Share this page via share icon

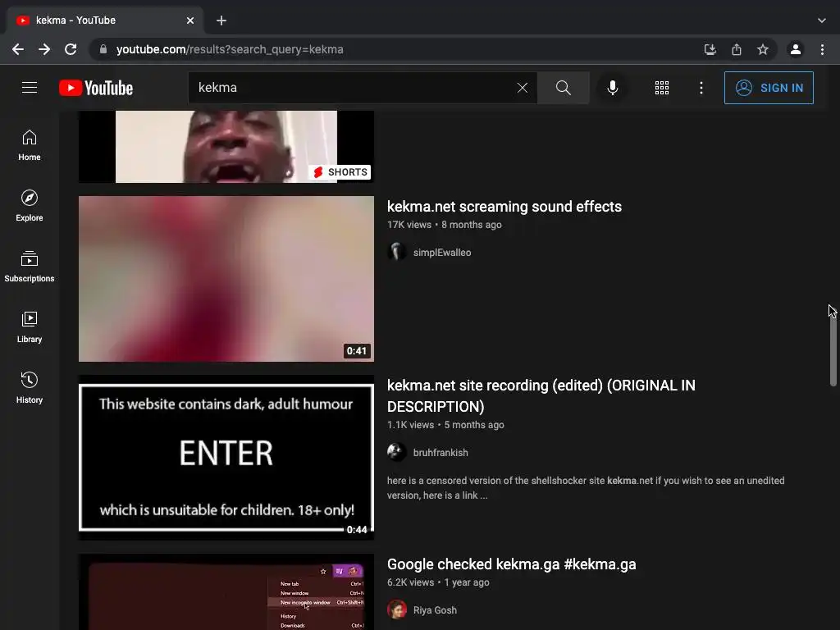coord(737,49)
